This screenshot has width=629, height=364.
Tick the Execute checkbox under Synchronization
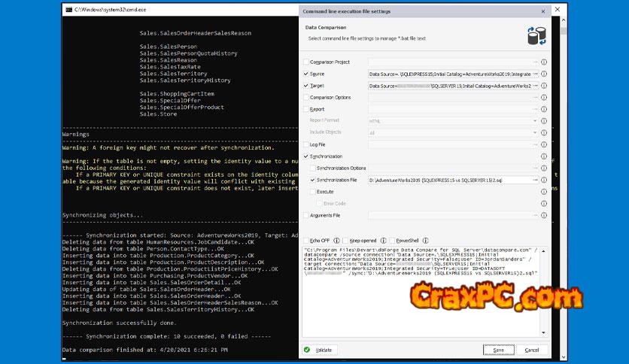(x=313, y=192)
